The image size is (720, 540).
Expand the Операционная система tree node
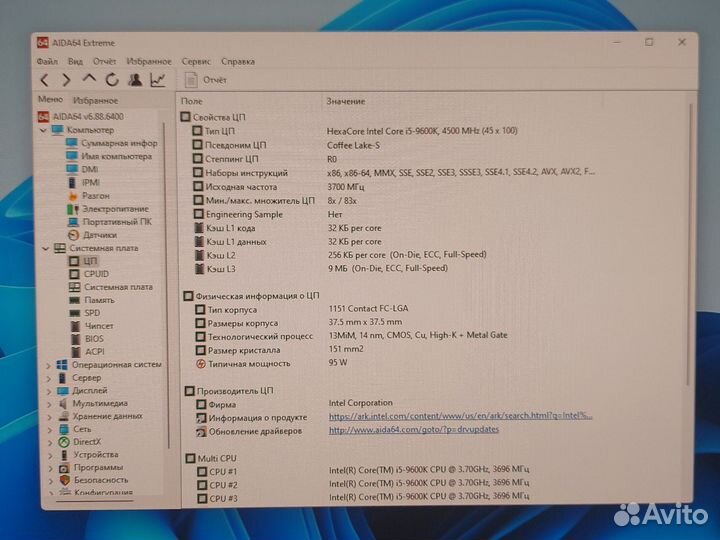(49, 365)
